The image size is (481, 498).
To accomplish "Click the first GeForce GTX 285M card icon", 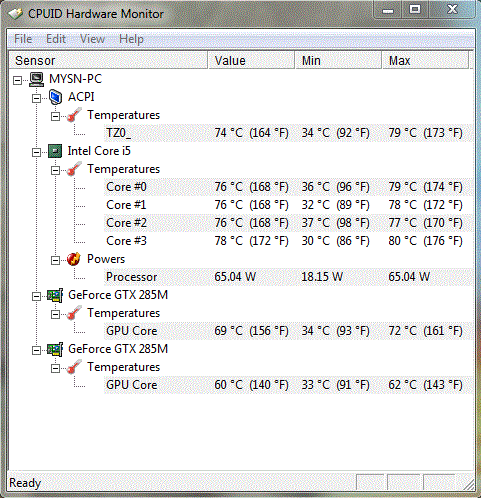I will point(55,295).
